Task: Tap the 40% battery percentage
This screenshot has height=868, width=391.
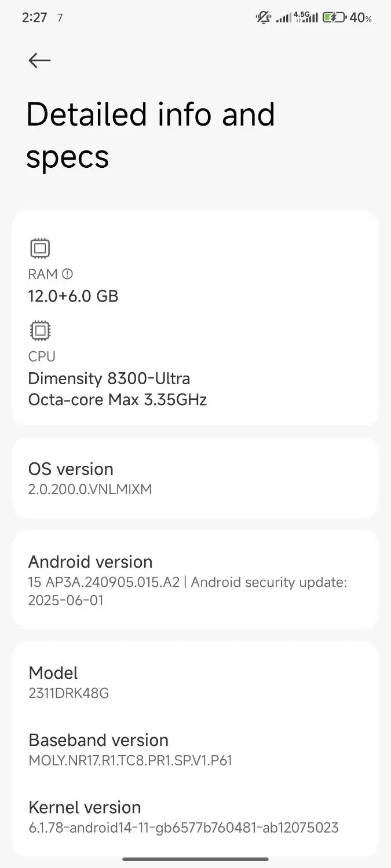Action: [360, 18]
